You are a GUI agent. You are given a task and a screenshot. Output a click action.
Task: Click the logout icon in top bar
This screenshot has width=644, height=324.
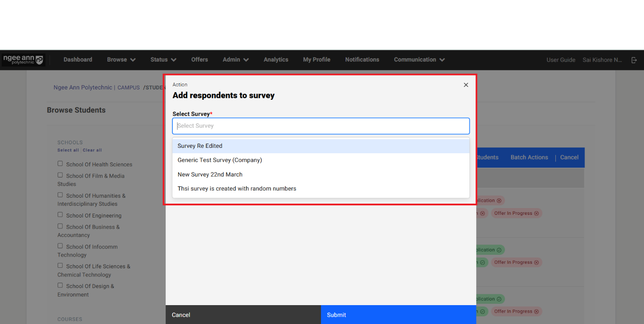(x=634, y=60)
